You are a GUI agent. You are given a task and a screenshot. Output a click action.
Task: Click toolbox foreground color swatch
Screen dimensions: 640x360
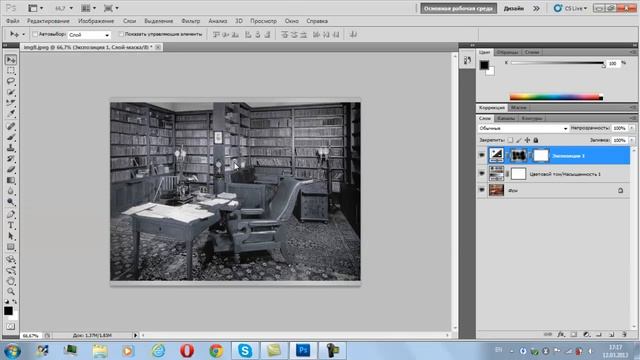[8, 311]
